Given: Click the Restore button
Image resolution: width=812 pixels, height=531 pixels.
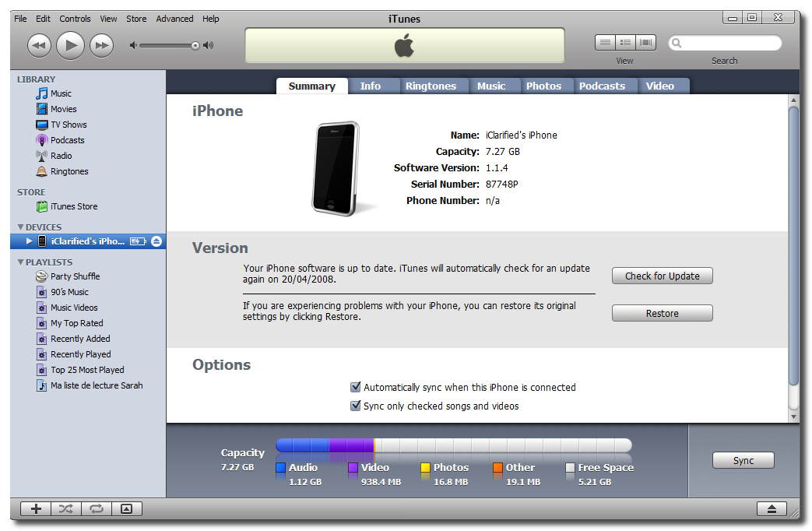Looking at the screenshot, I should click(663, 314).
